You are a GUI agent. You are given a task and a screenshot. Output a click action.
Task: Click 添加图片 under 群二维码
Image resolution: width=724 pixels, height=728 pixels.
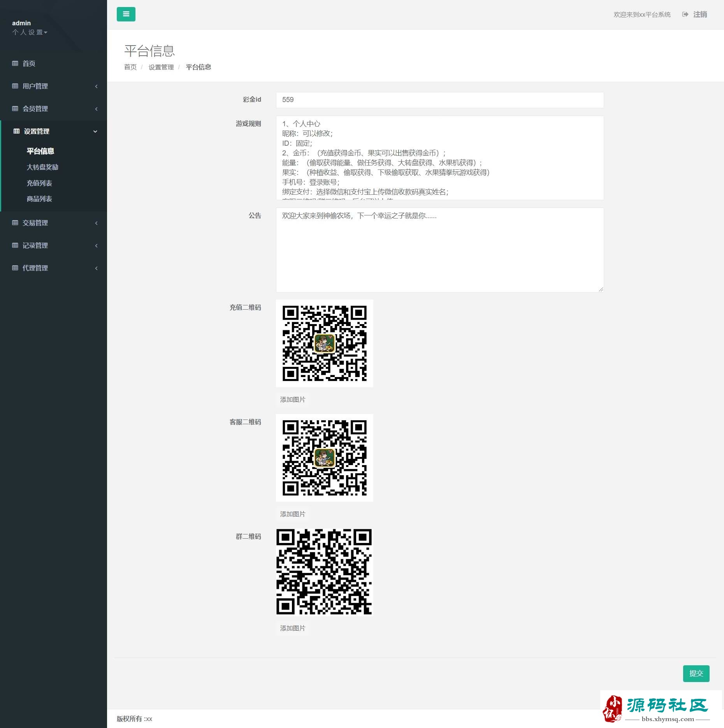click(x=293, y=628)
